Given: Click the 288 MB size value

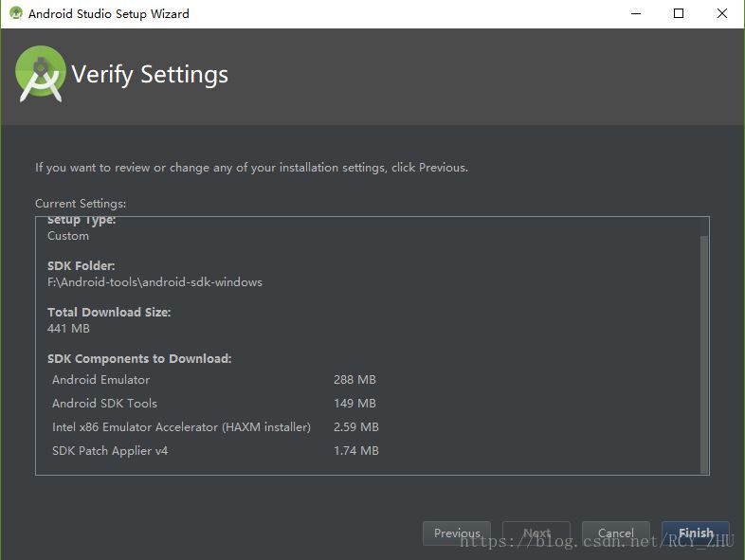Looking at the screenshot, I should tap(354, 380).
